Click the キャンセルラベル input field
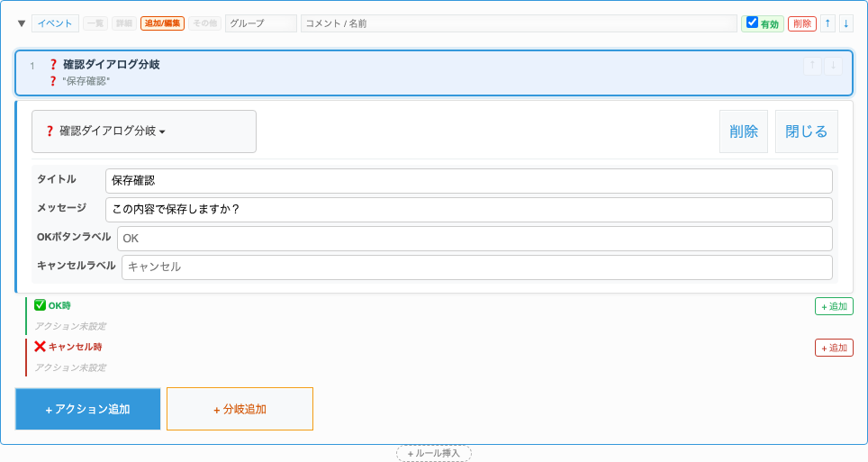The image size is (868, 462). [477, 267]
